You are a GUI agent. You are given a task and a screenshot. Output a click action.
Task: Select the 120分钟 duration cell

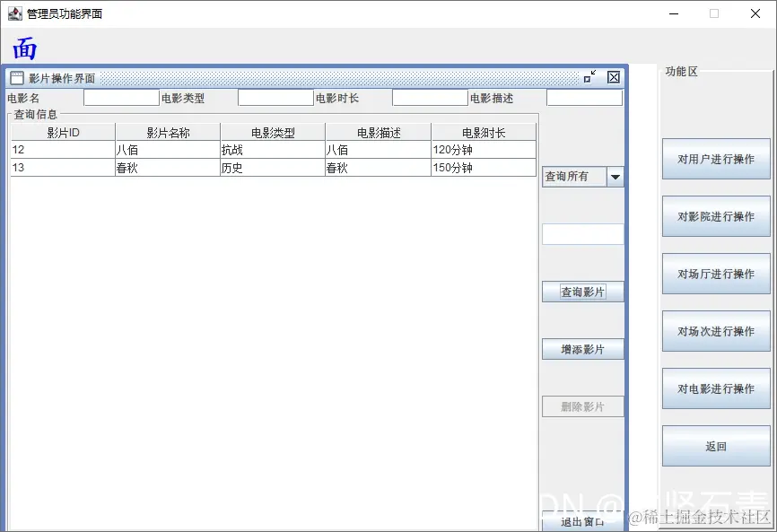[484, 150]
